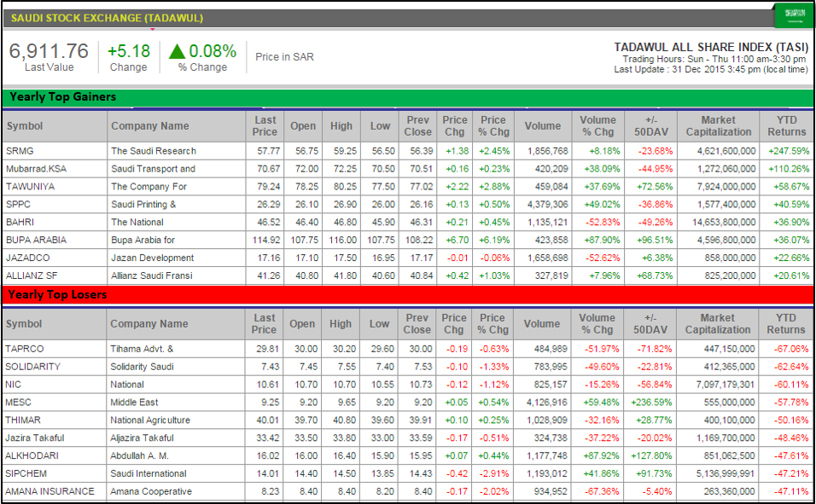
Task: Click company name 'Saudi Printing &'
Action: coord(143,205)
